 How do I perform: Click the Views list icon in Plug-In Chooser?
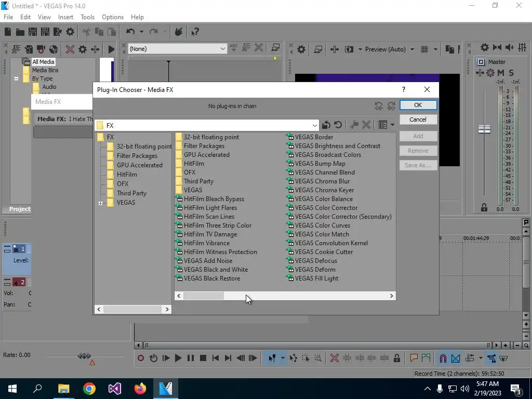coord(383,125)
